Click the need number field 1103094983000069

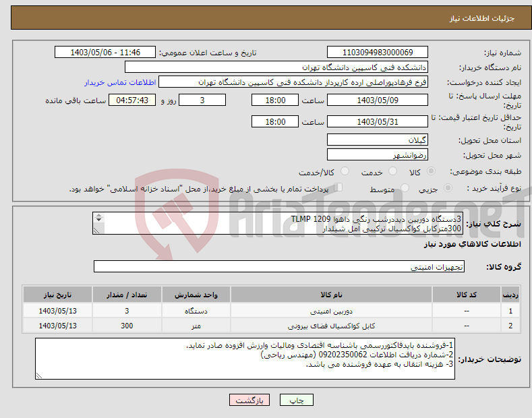pyautogui.click(x=378, y=53)
